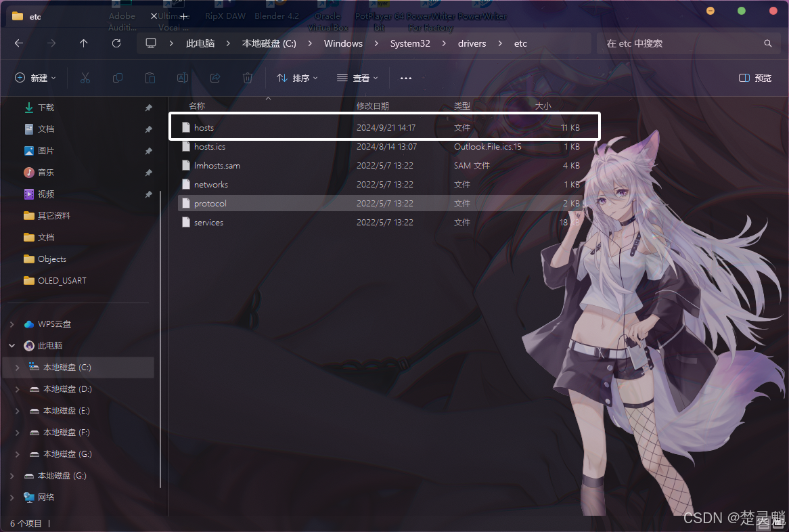
Task: Click the etc breadcrumb segment
Action: [x=520, y=43]
